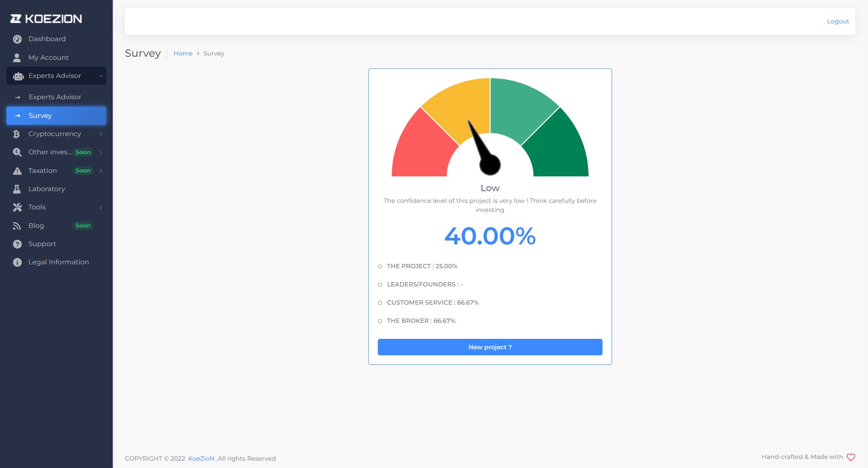Collapse the Experts Advisor menu chevron
Viewport: 868px width, 468px height.
click(x=101, y=76)
